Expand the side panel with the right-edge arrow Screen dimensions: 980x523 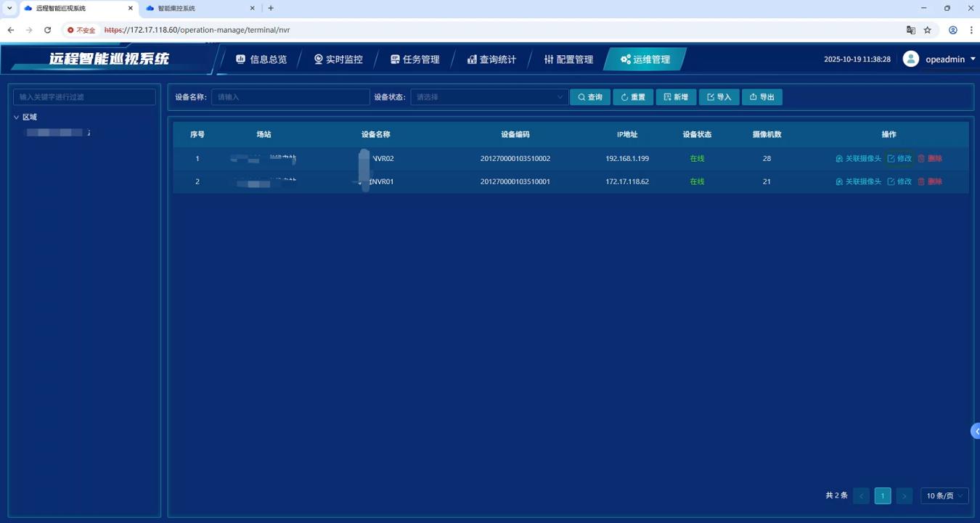pyautogui.click(x=976, y=432)
